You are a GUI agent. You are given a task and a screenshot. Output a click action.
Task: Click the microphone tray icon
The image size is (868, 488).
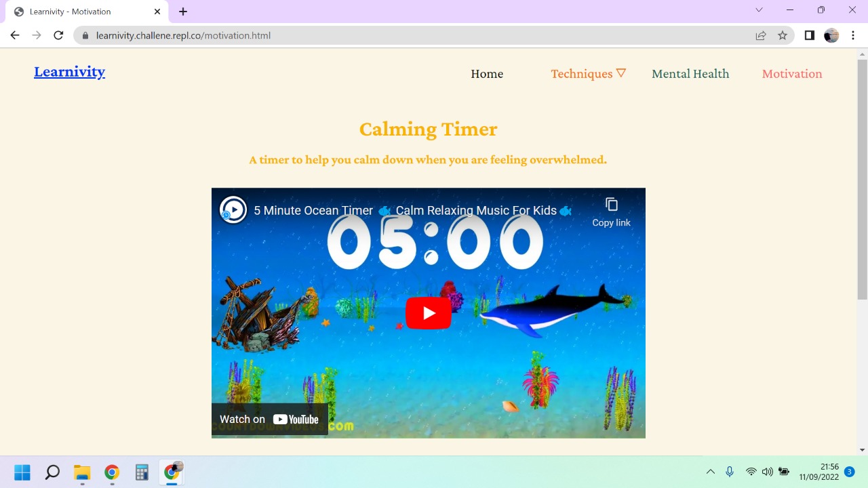(x=730, y=472)
